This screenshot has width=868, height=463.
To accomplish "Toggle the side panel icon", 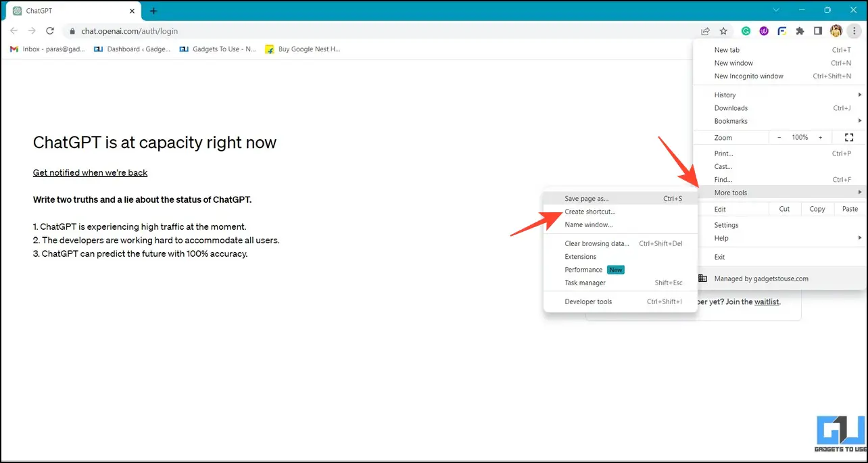I will (x=818, y=31).
